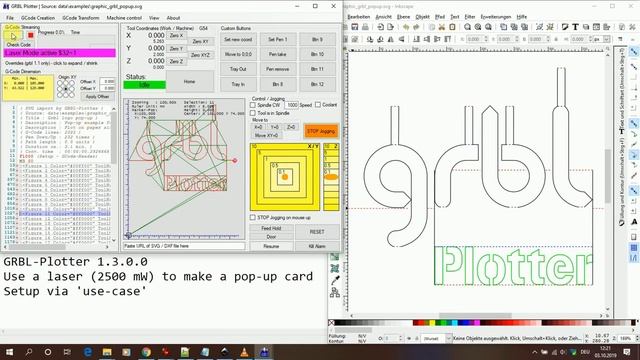The image size is (640, 360).
Task: Open the Machine control menu
Action: coord(124,18)
